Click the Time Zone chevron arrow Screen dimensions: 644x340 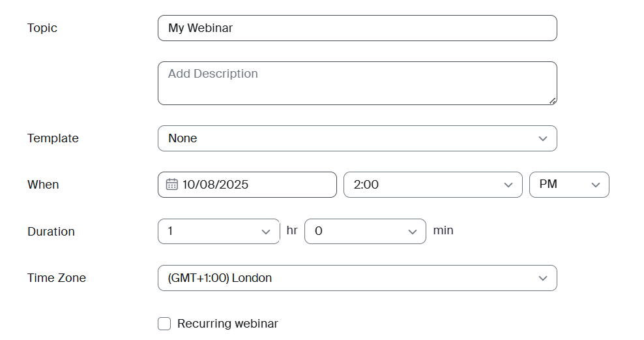(542, 278)
